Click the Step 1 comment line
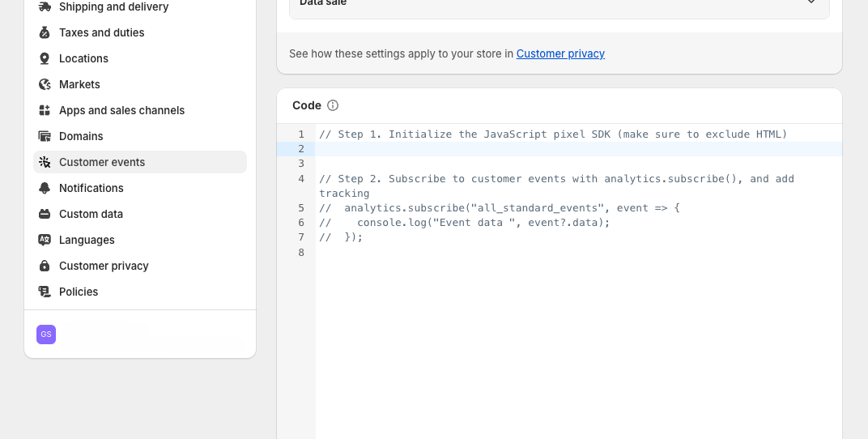868x439 pixels. pos(553,134)
